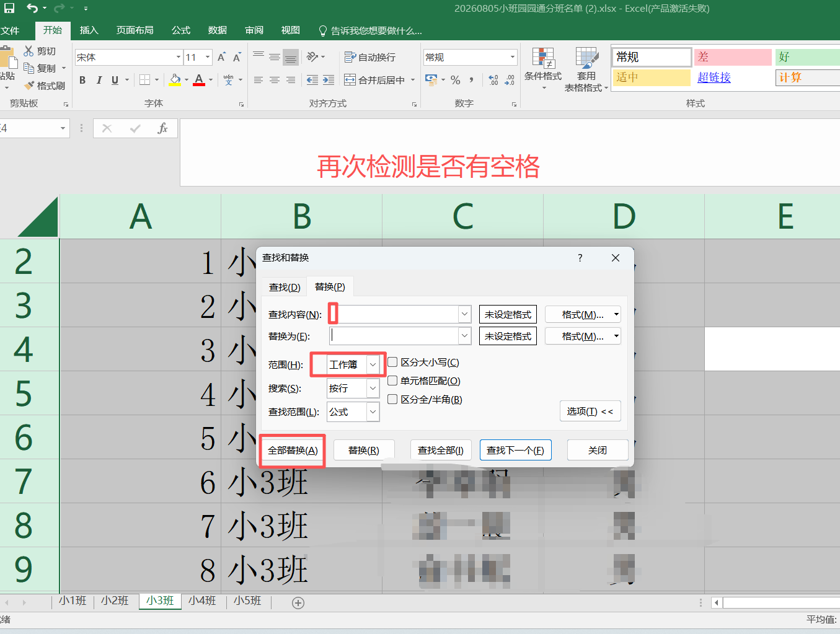The image size is (840, 634).
Task: Open the 数据 ribbon tab
Action: point(218,30)
